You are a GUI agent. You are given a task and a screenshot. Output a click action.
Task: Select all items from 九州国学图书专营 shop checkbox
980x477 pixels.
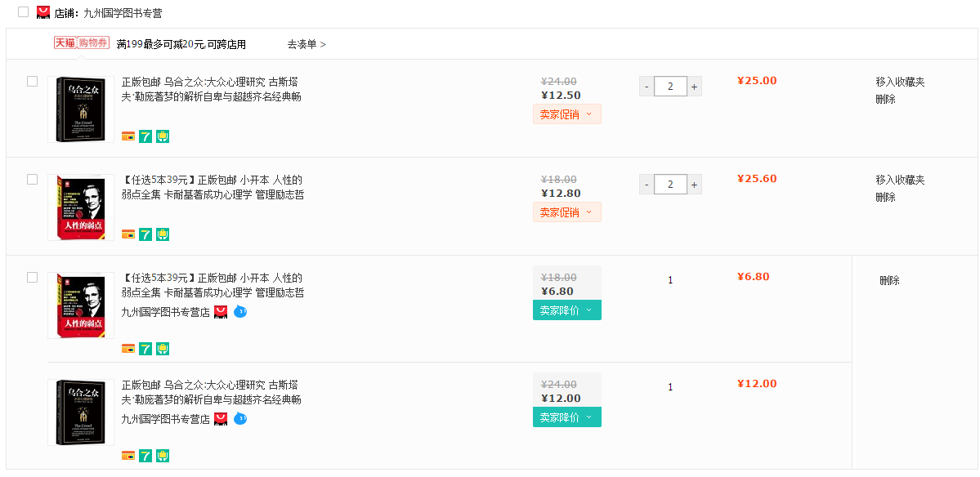(x=23, y=12)
